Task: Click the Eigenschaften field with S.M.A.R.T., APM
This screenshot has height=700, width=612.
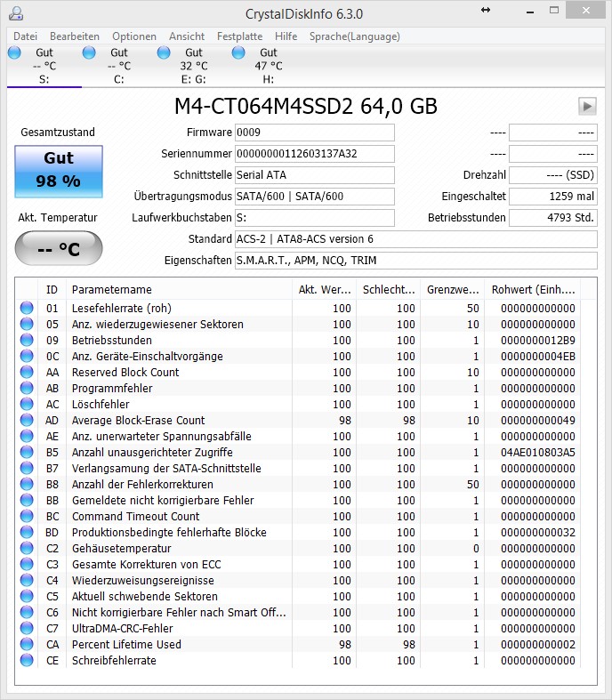Action: (416, 261)
